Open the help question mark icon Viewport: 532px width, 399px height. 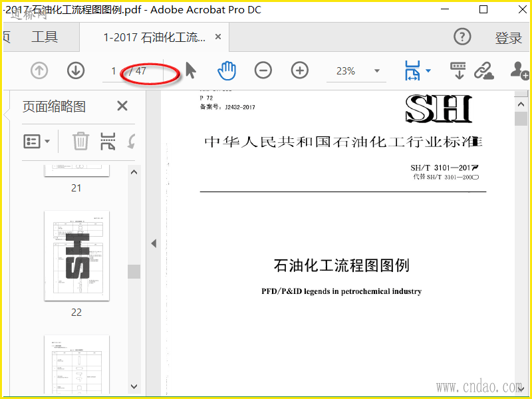462,37
